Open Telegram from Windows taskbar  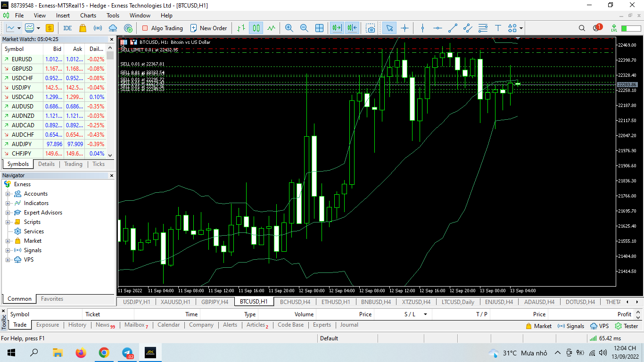127,353
